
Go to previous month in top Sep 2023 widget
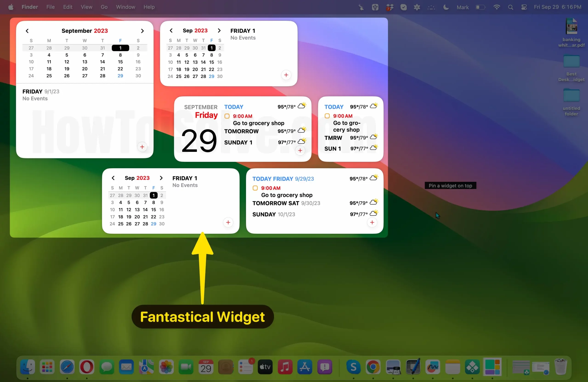pyautogui.click(x=171, y=31)
